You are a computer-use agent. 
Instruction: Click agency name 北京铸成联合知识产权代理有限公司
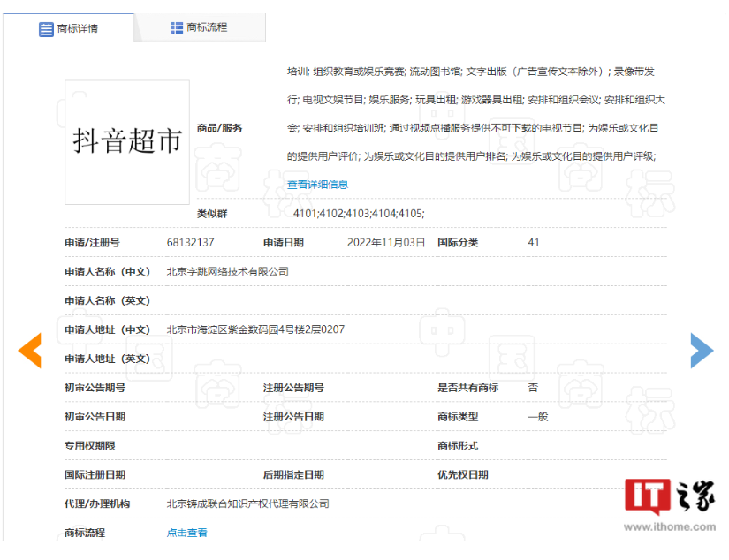[x=247, y=503]
